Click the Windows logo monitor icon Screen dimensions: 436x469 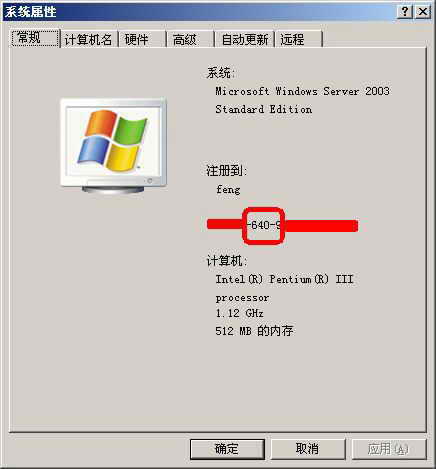(113, 145)
